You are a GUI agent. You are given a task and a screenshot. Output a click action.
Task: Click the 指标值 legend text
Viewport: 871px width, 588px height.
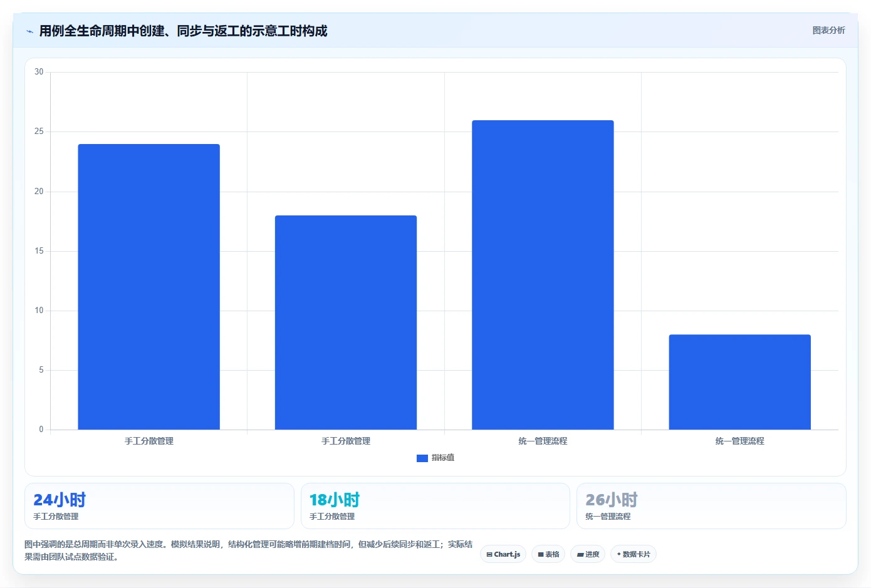(443, 458)
